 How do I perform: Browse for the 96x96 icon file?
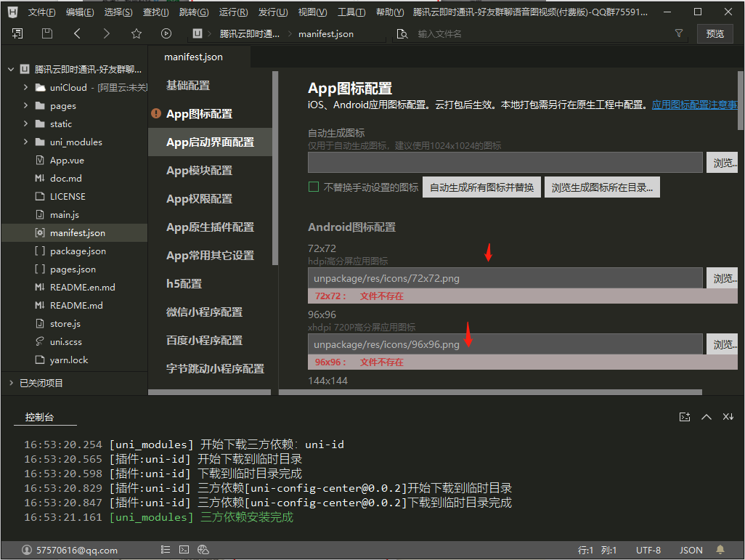point(722,344)
